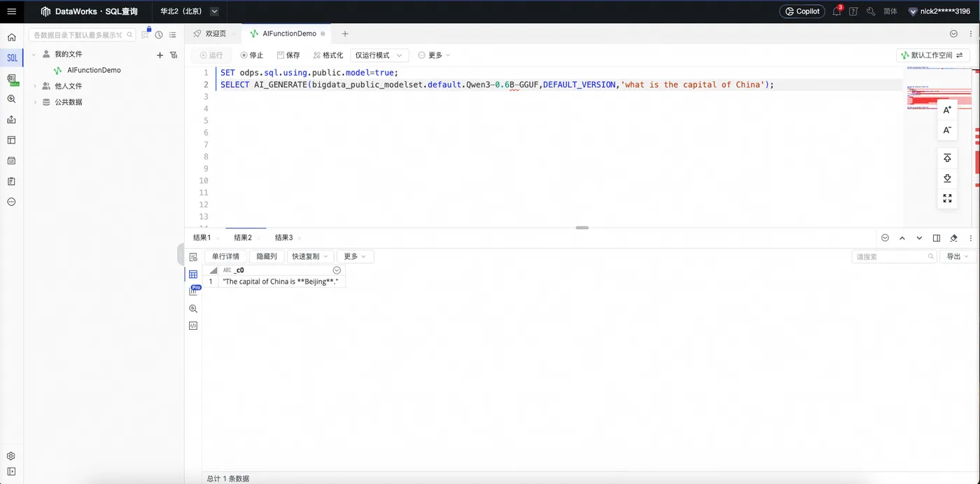
Task: Open history clock icon in file panel
Action: click(159, 35)
